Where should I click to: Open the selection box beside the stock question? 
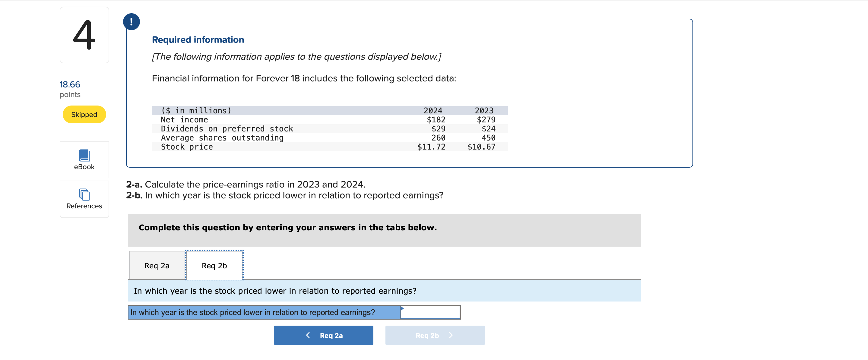pos(430,312)
